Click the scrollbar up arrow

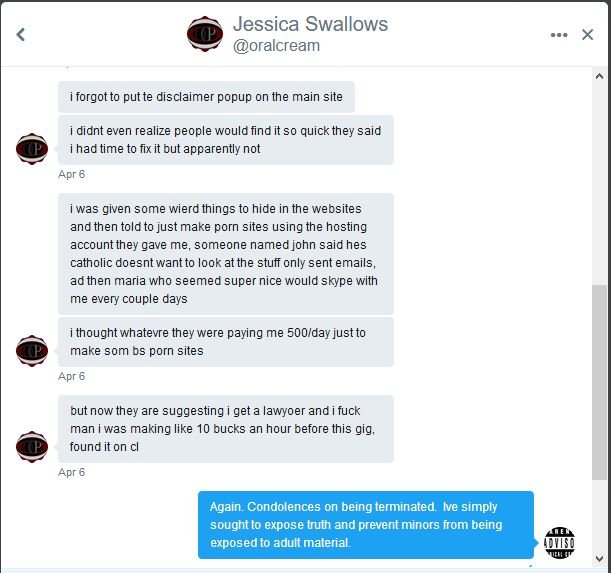click(x=599, y=76)
